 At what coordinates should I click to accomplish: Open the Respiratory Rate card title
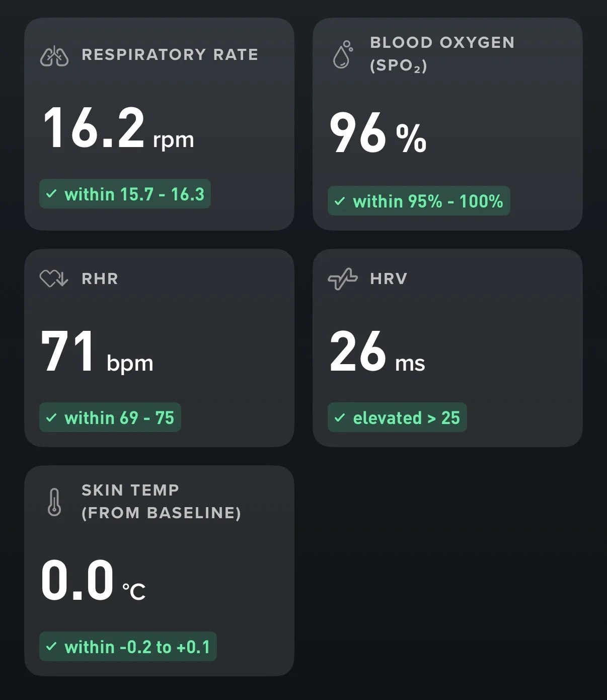pyautogui.click(x=170, y=54)
